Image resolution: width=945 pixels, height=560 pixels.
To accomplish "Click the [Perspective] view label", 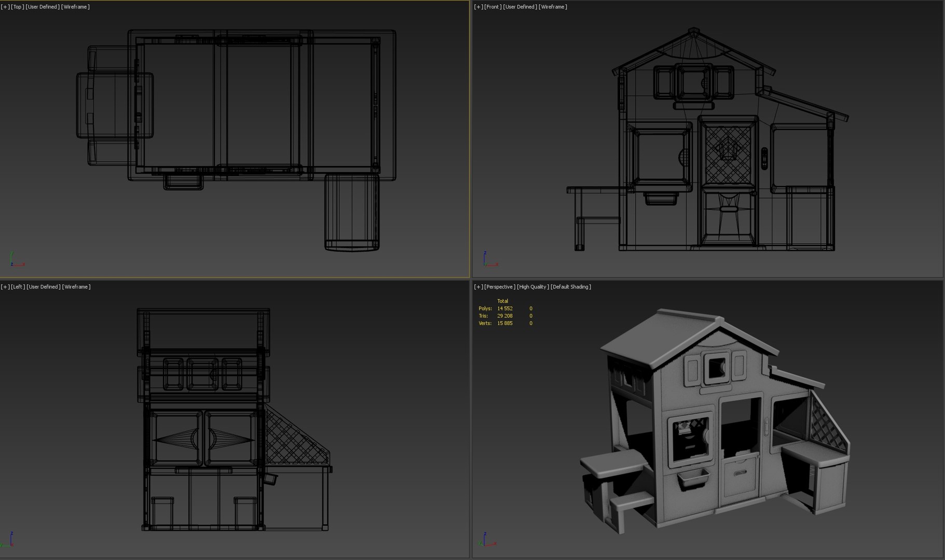I will click(x=500, y=287).
